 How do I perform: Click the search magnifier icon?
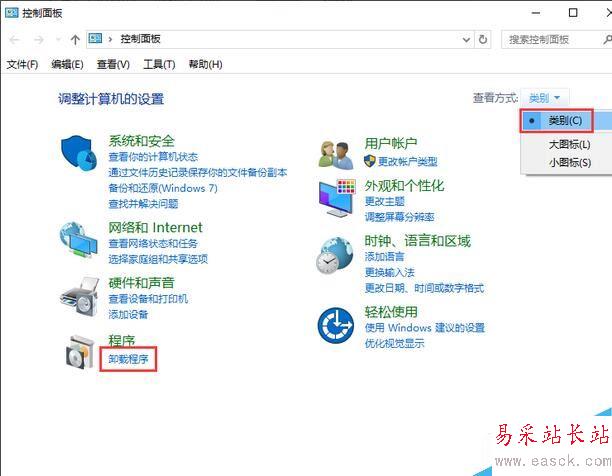coord(607,39)
